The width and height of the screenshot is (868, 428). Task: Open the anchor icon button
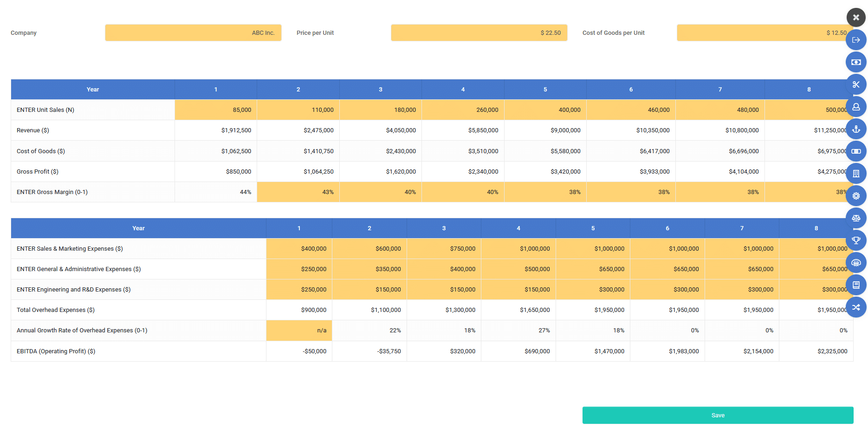[856, 129]
